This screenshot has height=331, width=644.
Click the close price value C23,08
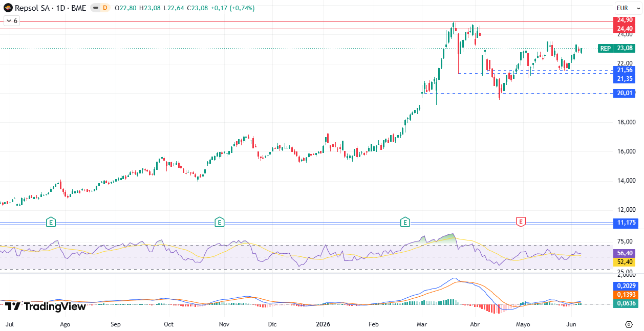tap(198, 8)
